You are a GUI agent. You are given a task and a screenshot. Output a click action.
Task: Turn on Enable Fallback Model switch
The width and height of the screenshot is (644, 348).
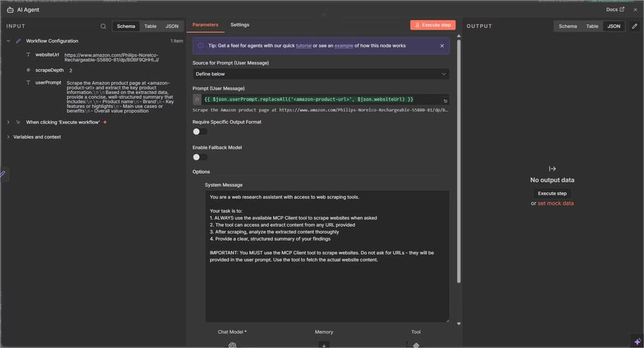(200, 157)
